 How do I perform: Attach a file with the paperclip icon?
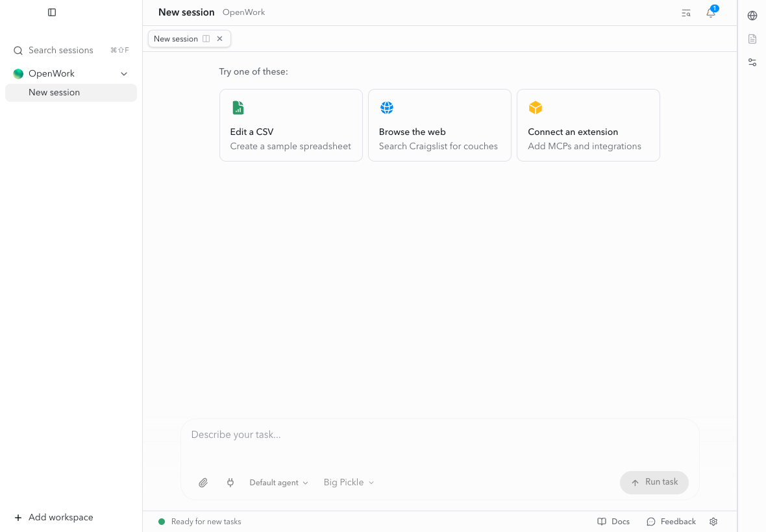tap(203, 483)
